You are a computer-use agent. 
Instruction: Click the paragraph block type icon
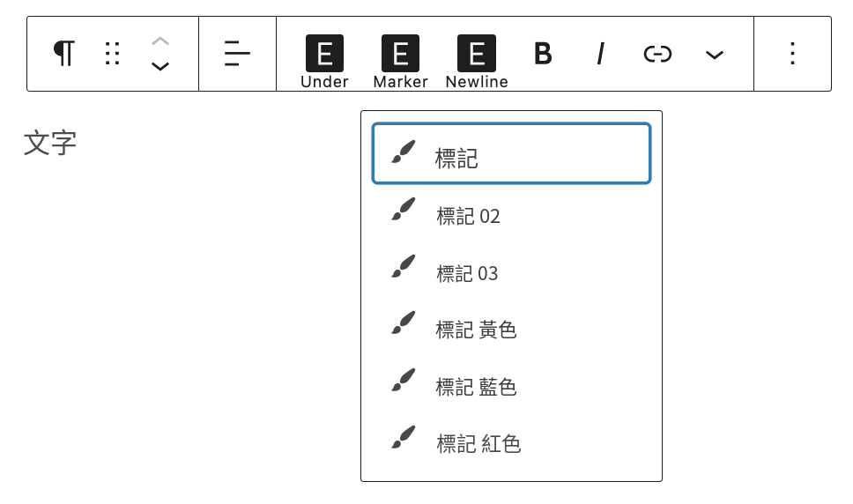[x=63, y=53]
